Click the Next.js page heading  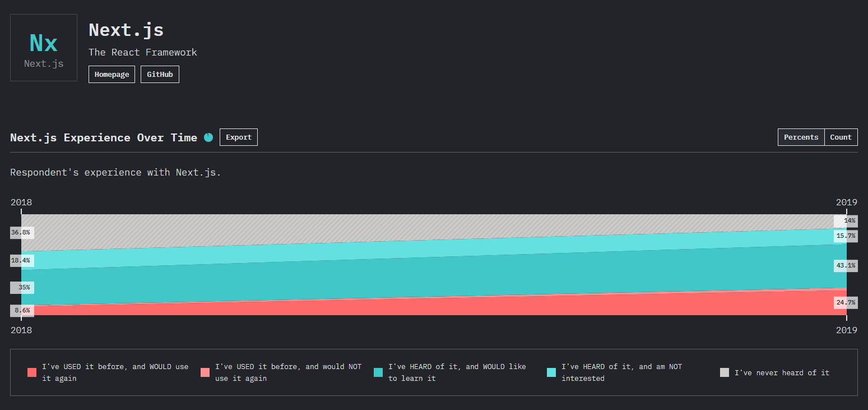(x=126, y=30)
